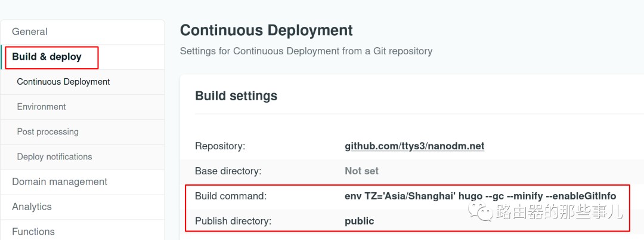Open Domain management section
The width and height of the screenshot is (644, 240).
coord(60,181)
